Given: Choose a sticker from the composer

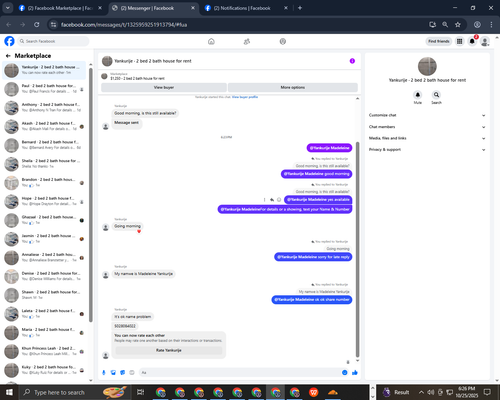Looking at the screenshot, I should (x=122, y=372).
